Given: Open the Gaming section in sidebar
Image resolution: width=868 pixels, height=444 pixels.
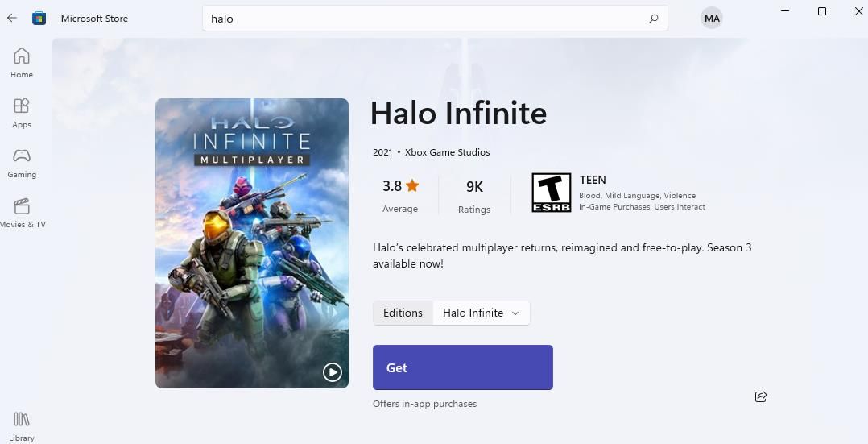Looking at the screenshot, I should 22,163.
